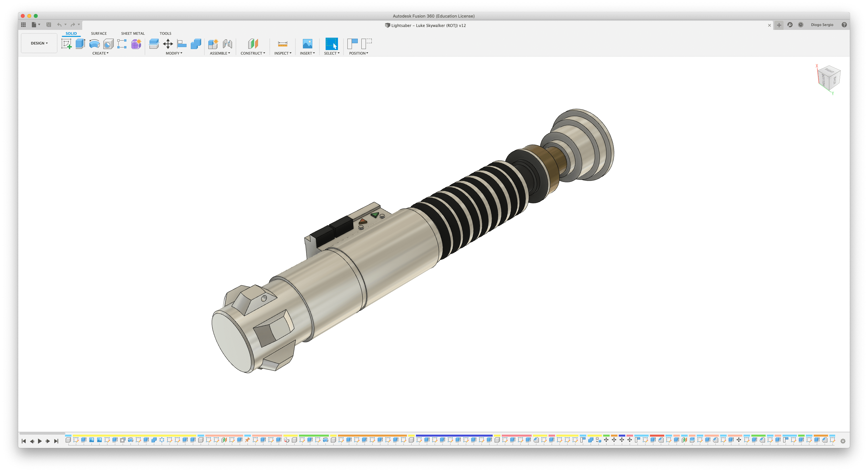
Task: Click the BACK face of the ViewCube
Action: pyautogui.click(x=835, y=80)
